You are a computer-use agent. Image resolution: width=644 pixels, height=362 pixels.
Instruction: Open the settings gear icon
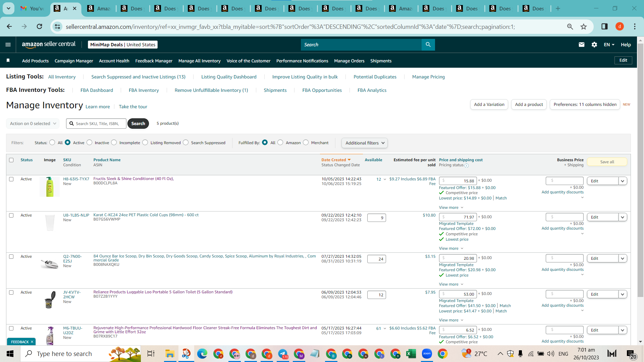tap(594, 45)
